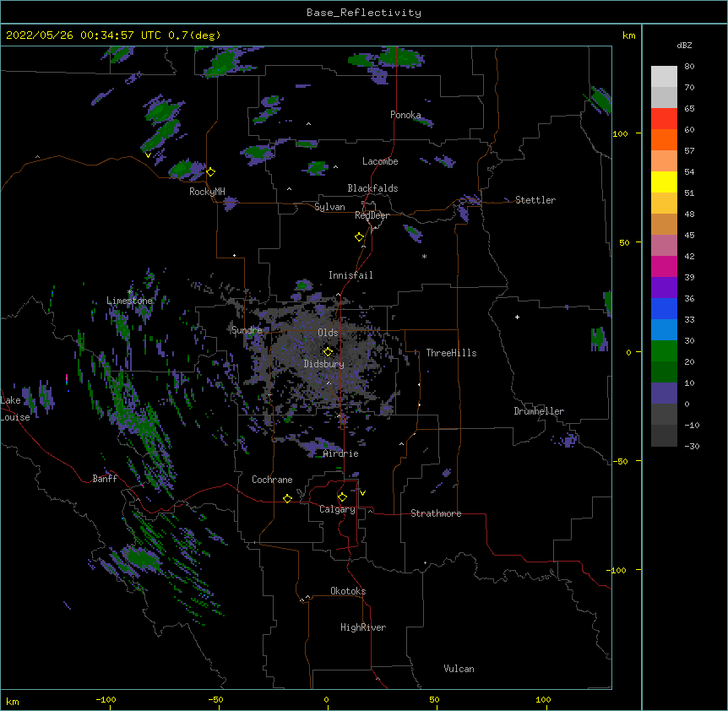Click the Didsbury label
Viewport: 728px width, 711px height.
[324, 364]
